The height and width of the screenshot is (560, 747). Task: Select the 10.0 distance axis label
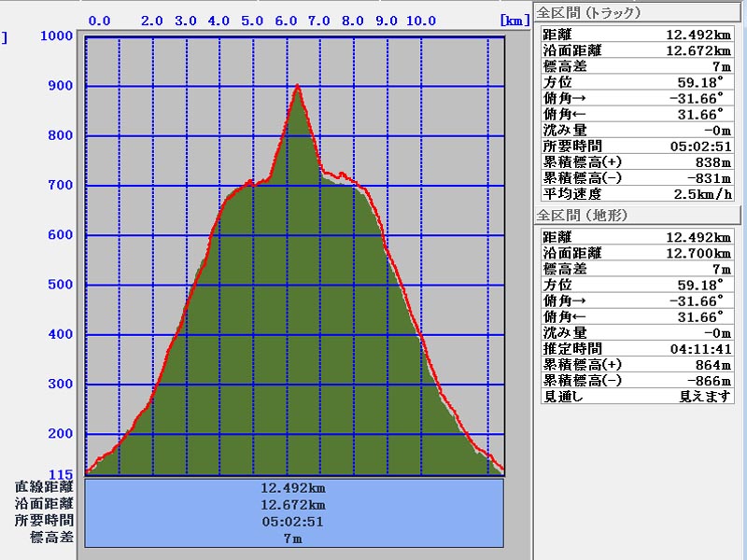421,20
